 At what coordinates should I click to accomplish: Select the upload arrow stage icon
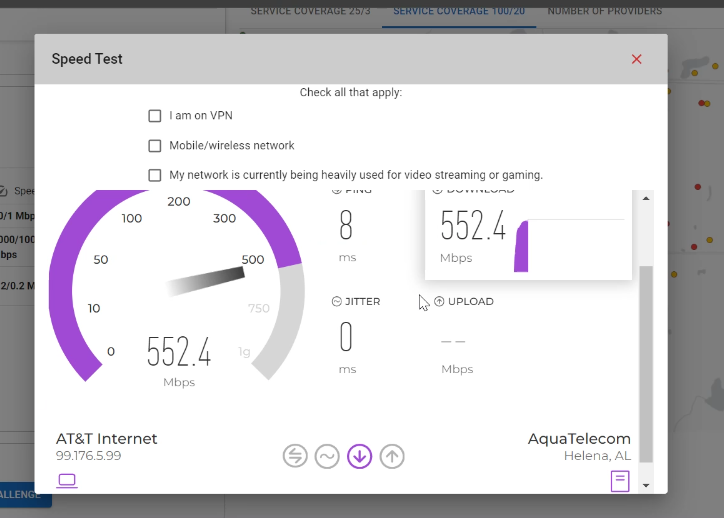(392, 456)
